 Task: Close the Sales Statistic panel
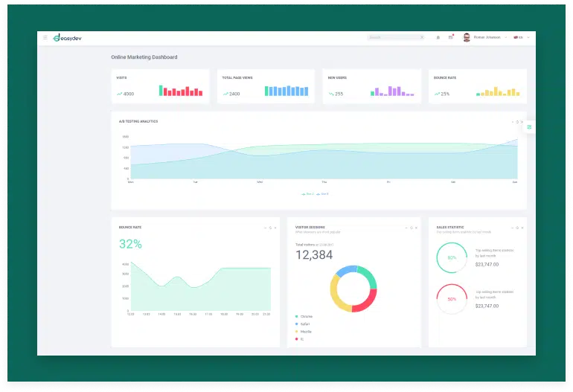click(x=522, y=228)
